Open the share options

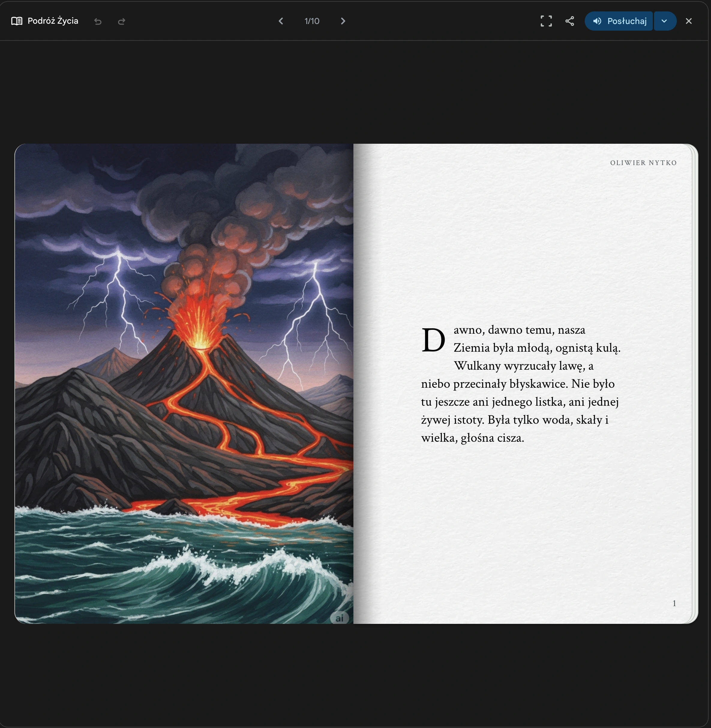point(569,21)
